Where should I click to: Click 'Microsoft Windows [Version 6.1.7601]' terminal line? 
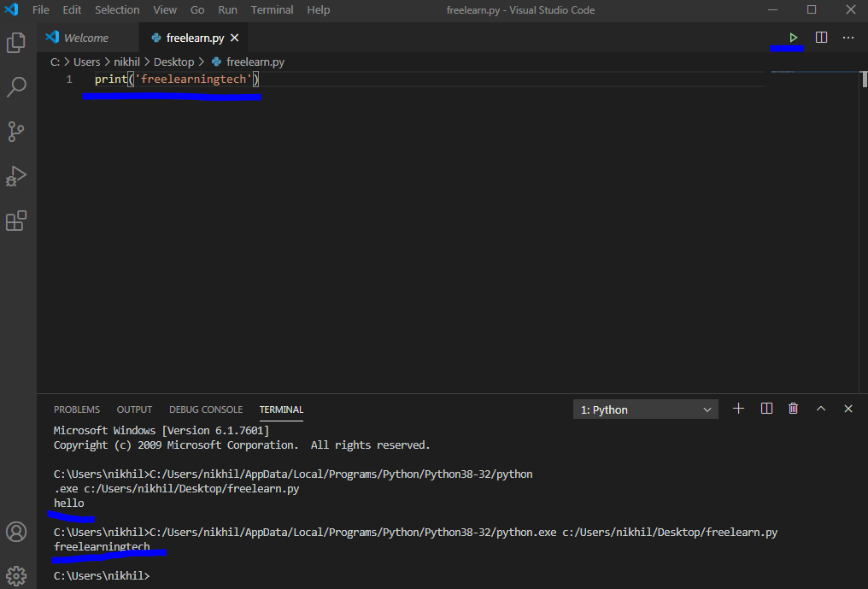pos(161,431)
